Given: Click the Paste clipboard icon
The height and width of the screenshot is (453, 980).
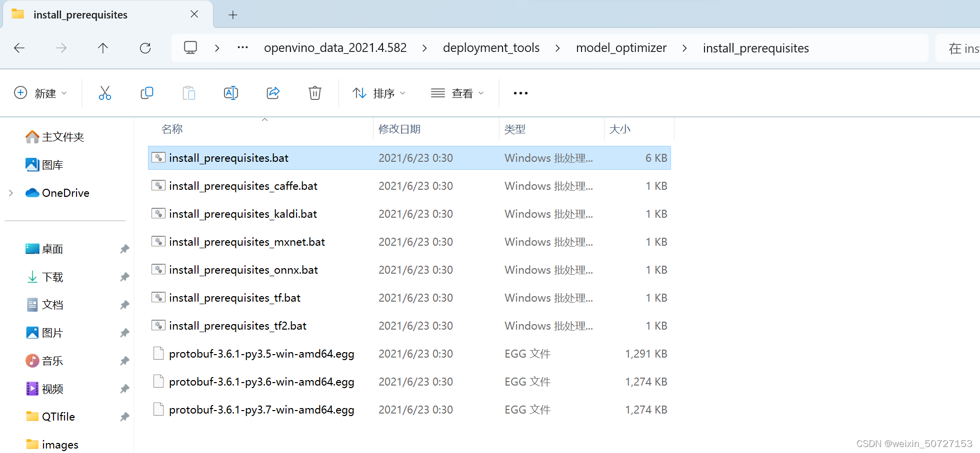Looking at the screenshot, I should (x=189, y=93).
